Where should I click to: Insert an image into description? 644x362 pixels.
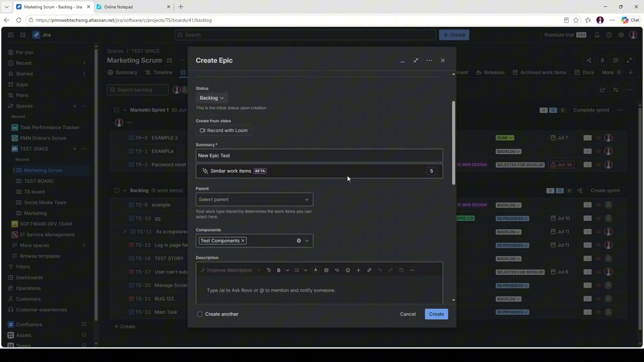pyautogui.click(x=327, y=270)
